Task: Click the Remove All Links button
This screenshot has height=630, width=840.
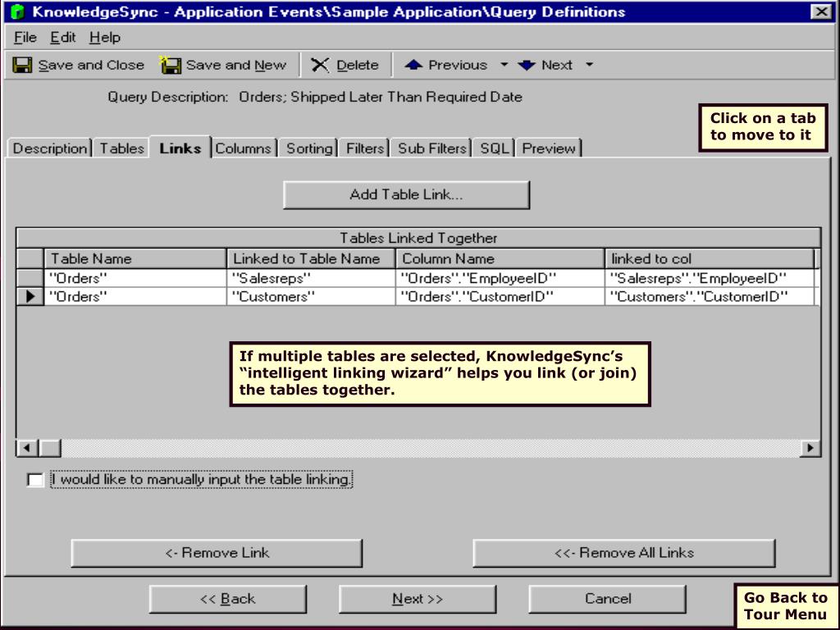Action: point(624,553)
